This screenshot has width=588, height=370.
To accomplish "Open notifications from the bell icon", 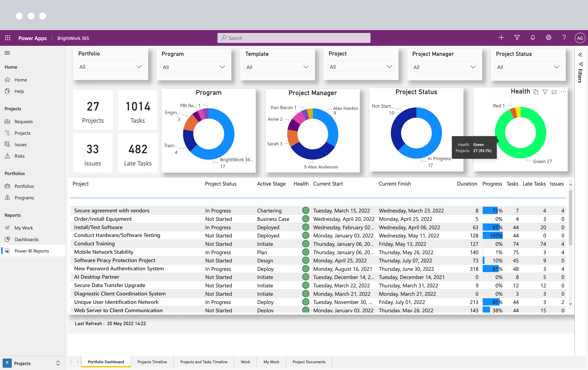I will click(533, 38).
